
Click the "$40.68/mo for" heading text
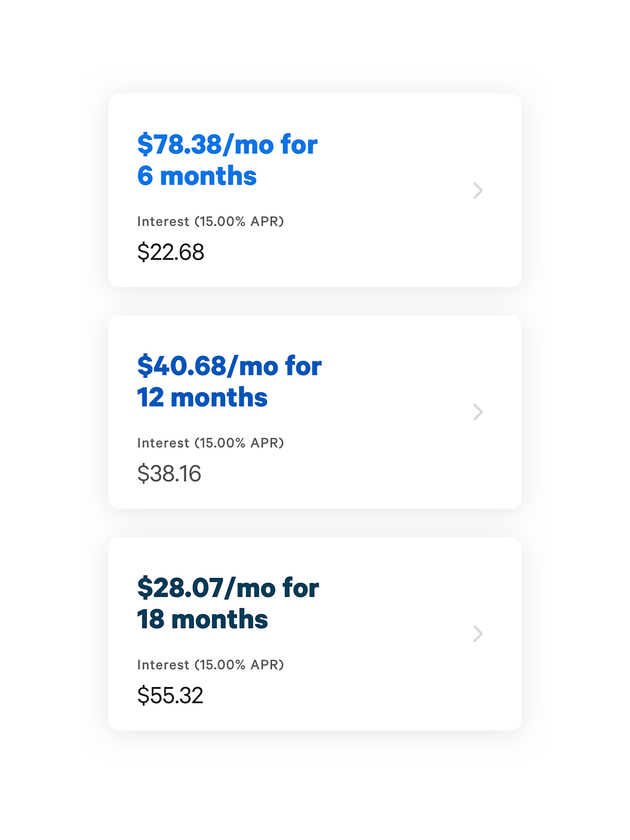coord(229,366)
